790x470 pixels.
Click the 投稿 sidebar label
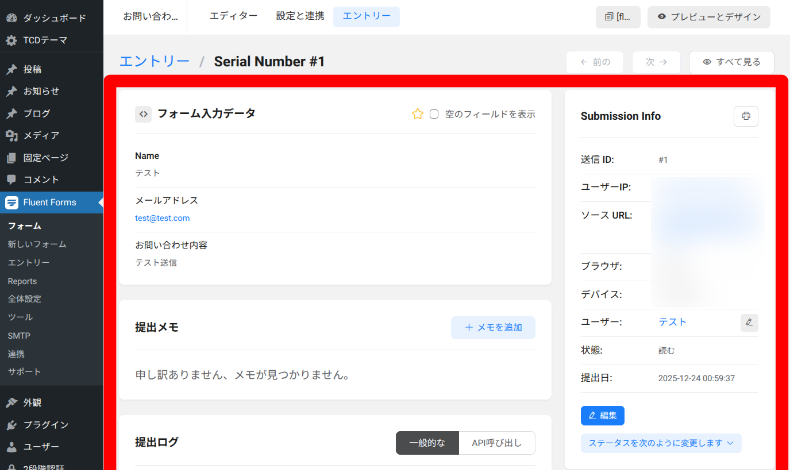(x=32, y=70)
